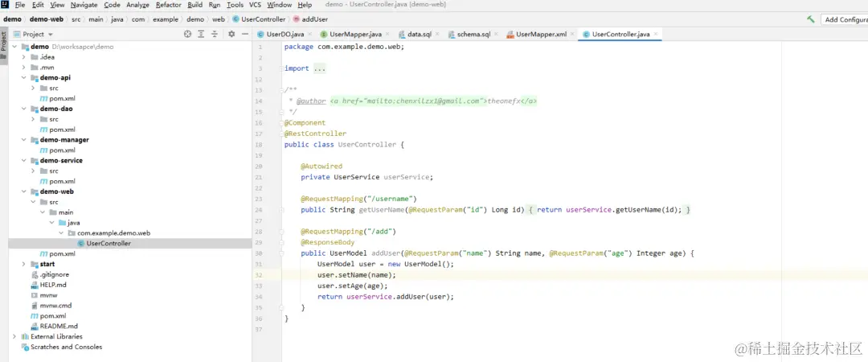Click the text 'user.setAge(age);'

pos(353,286)
